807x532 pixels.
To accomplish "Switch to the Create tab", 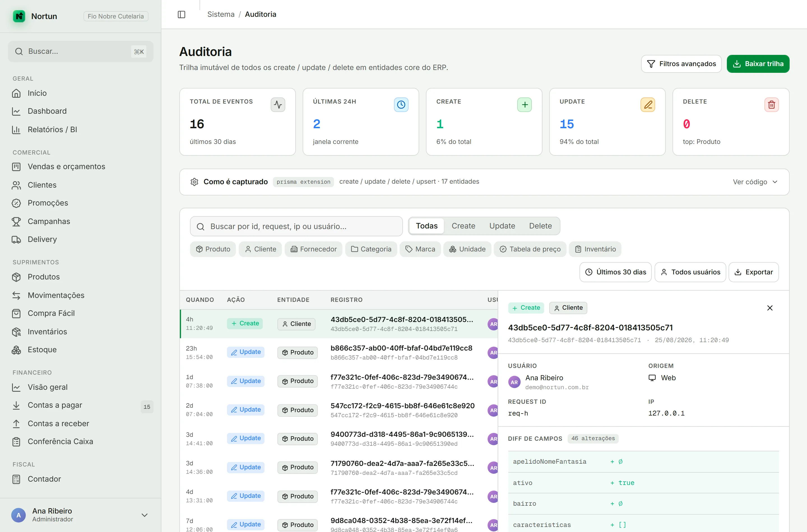I will (x=463, y=226).
